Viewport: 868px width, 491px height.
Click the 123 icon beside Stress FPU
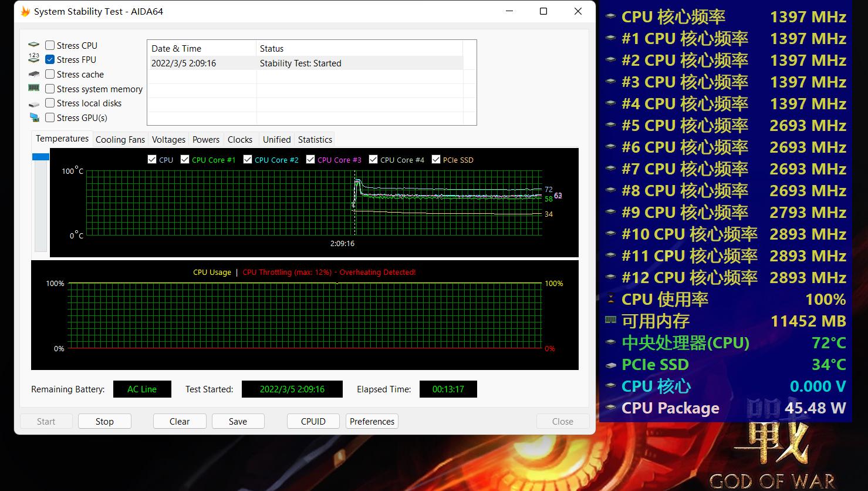coord(34,59)
